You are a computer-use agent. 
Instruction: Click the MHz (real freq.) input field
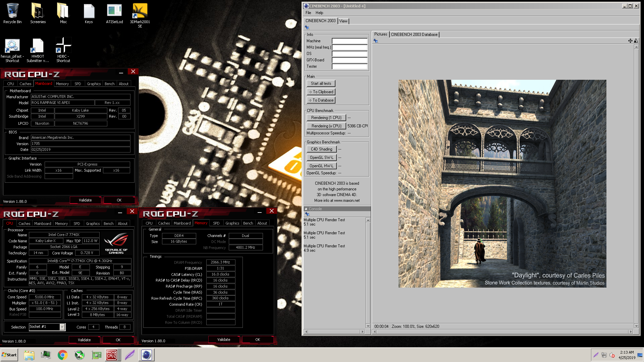click(350, 47)
